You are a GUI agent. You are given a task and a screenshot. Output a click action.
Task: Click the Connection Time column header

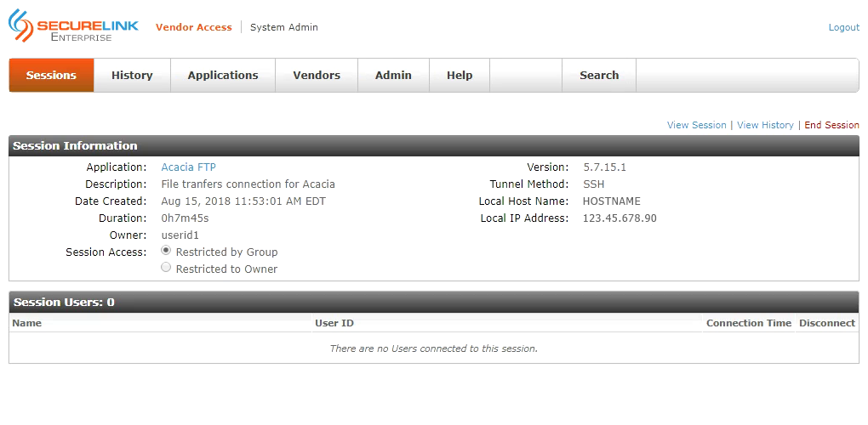(748, 323)
